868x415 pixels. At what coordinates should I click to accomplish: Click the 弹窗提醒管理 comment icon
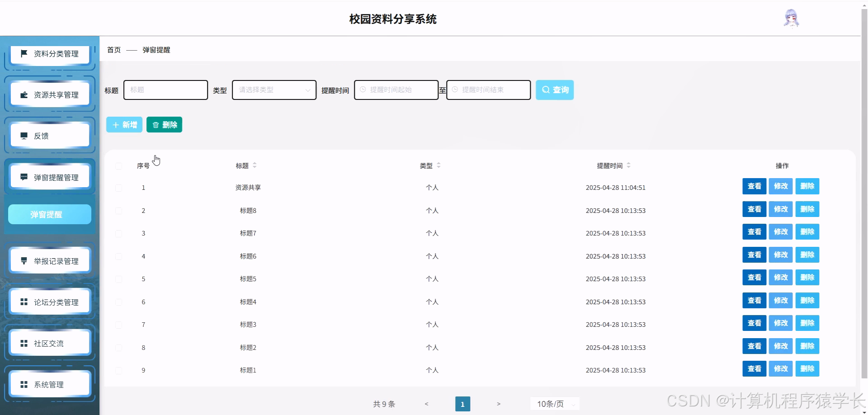click(24, 176)
